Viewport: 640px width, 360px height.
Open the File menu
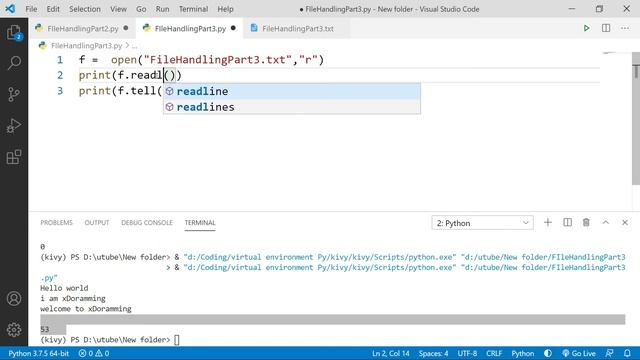pyautogui.click(x=31, y=9)
